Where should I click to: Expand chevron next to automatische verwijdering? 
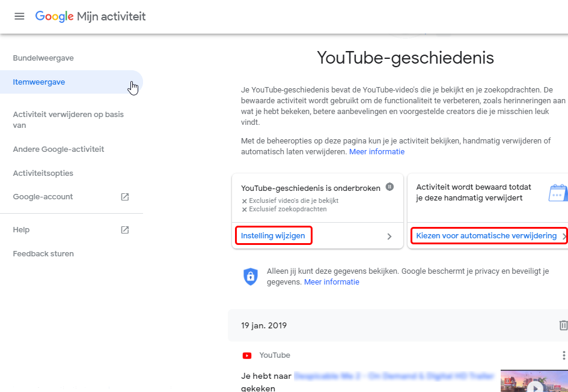pyautogui.click(x=564, y=237)
